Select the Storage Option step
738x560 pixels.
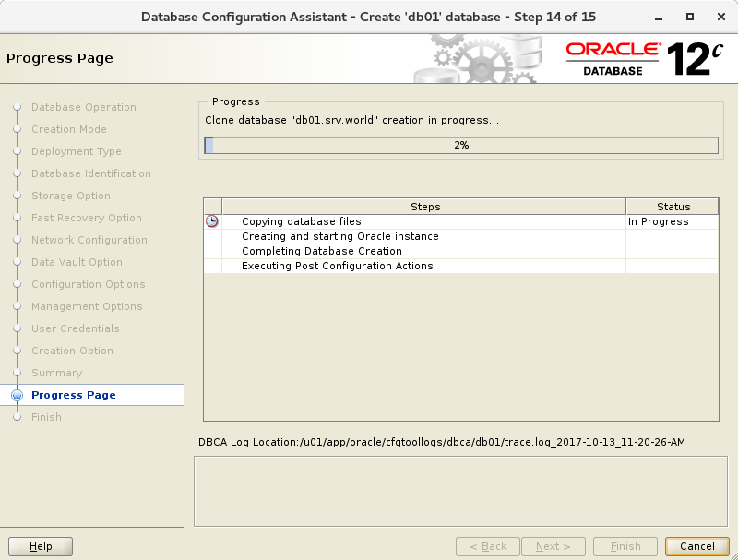point(71,196)
